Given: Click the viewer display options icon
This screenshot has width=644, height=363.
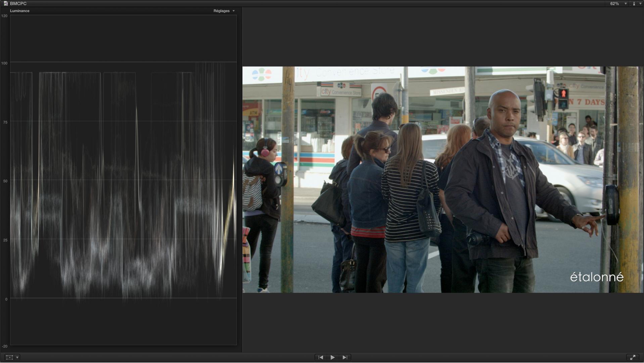Looking at the screenshot, I should (x=634, y=4).
